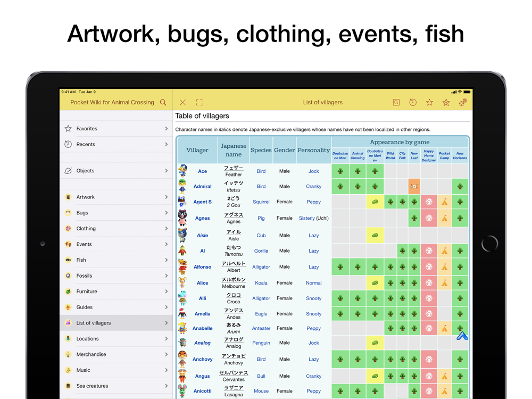Open the settings gears icon
Screen dimensions: 532x399
click(463, 103)
